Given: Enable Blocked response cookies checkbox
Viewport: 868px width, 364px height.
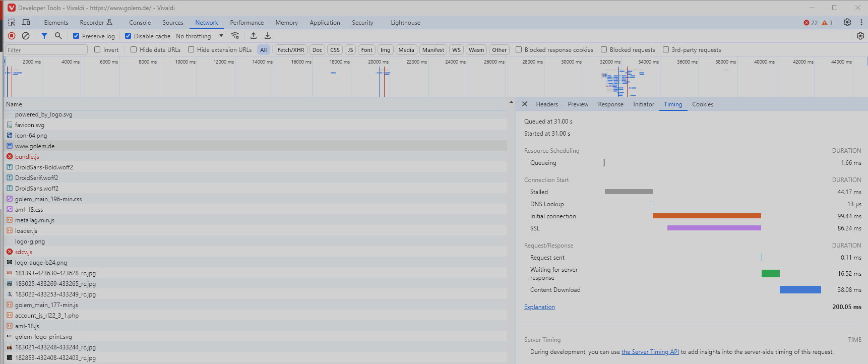Looking at the screenshot, I should 519,49.
